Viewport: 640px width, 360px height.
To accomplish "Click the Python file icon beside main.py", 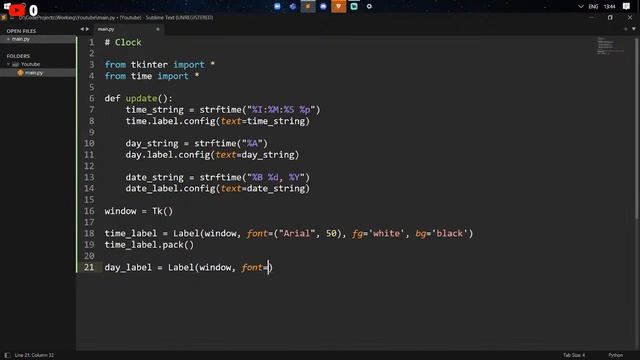I will 20,73.
